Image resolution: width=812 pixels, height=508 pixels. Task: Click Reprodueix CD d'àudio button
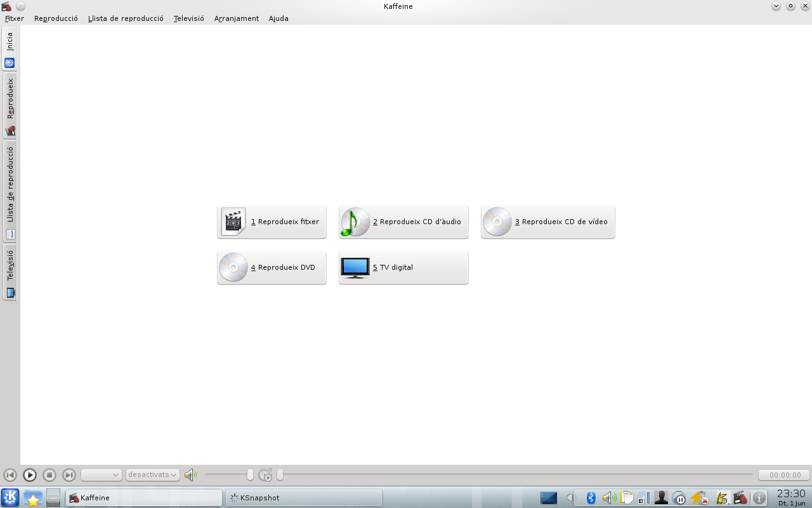click(403, 222)
